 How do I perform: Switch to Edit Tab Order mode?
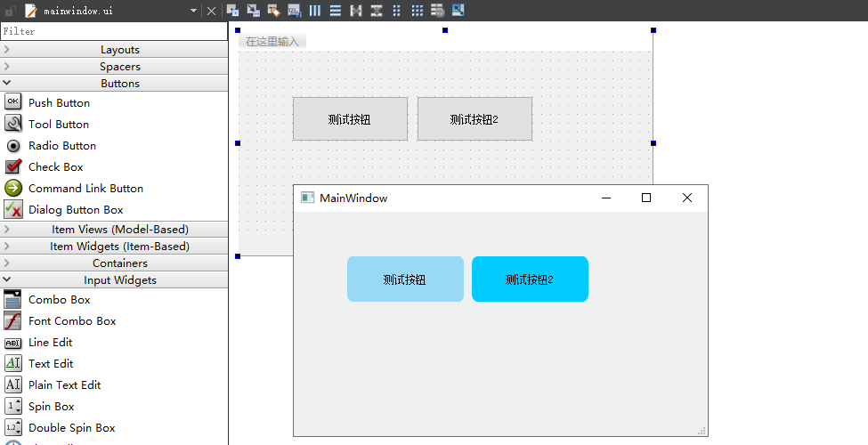[294, 10]
